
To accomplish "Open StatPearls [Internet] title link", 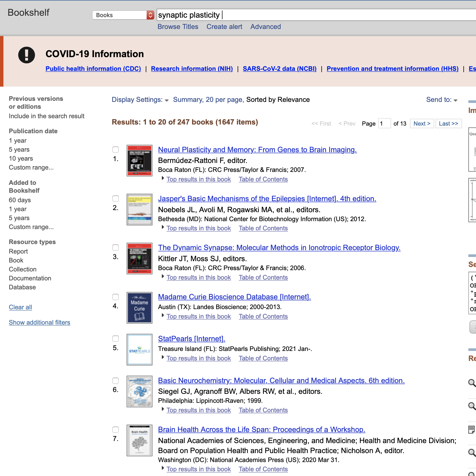I will 192,339.
